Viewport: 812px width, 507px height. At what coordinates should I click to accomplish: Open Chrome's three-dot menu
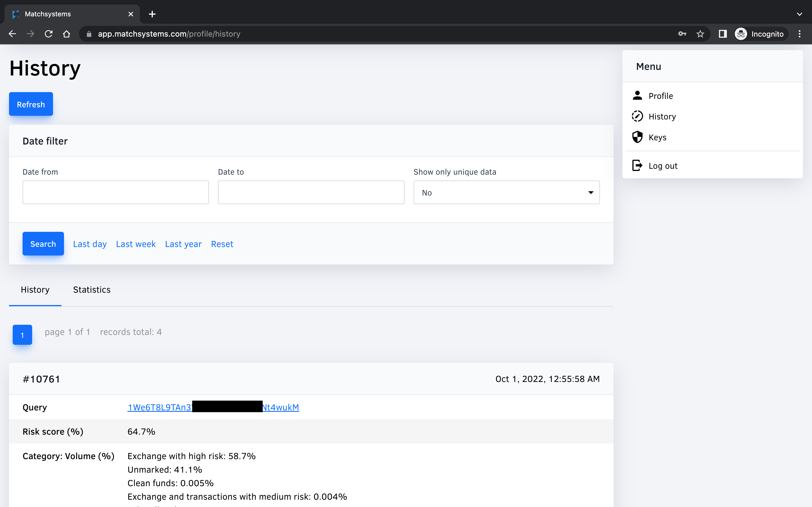(x=800, y=34)
